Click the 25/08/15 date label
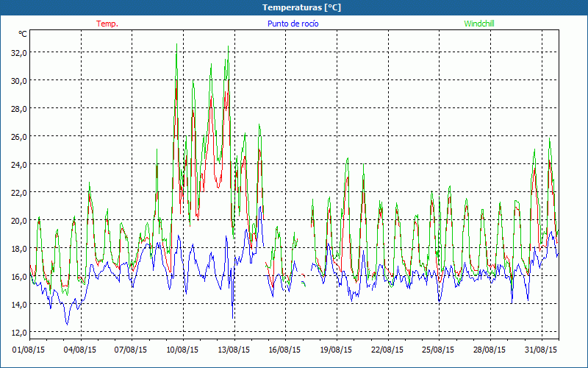The image size is (588, 368). pyautogui.click(x=438, y=350)
